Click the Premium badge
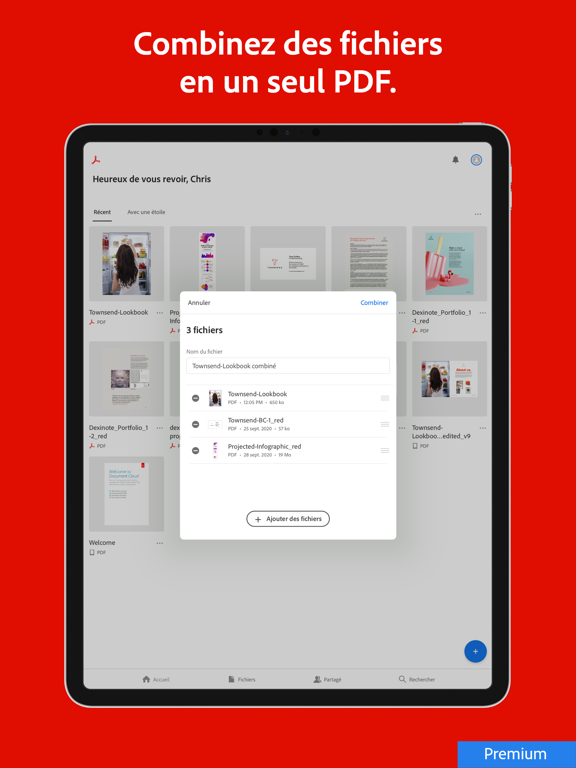 pos(517,754)
